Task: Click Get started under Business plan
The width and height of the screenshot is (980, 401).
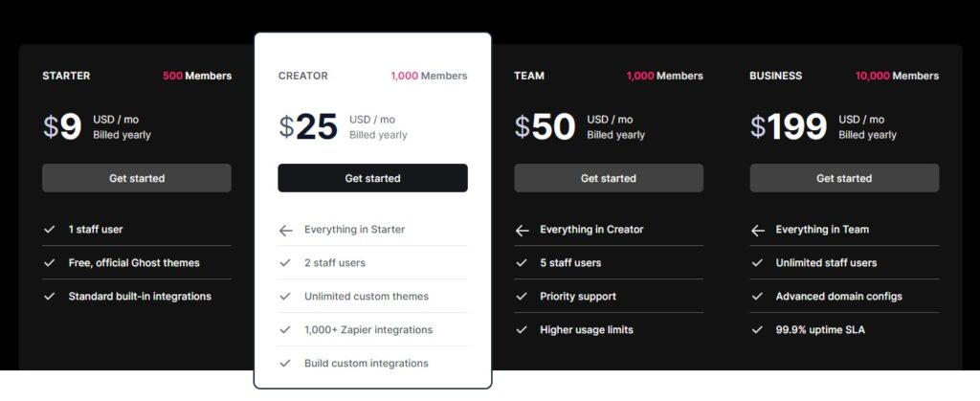Action: [x=844, y=178]
